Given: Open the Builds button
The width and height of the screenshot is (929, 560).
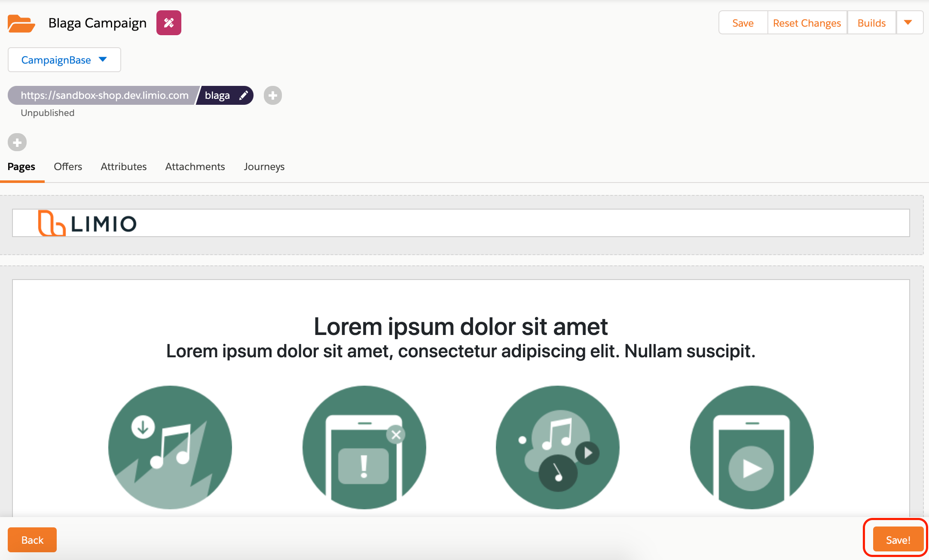Looking at the screenshot, I should click(x=872, y=23).
